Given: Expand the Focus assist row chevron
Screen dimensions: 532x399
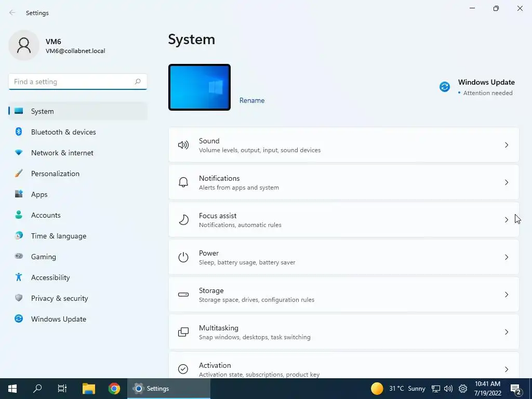Looking at the screenshot, I should [506, 220].
